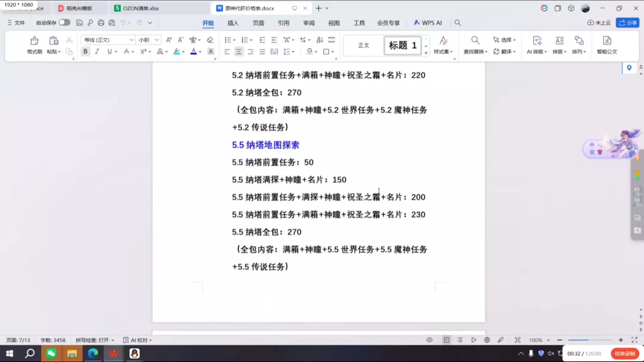
Task: Click the blue Share button
Action: [628, 23]
